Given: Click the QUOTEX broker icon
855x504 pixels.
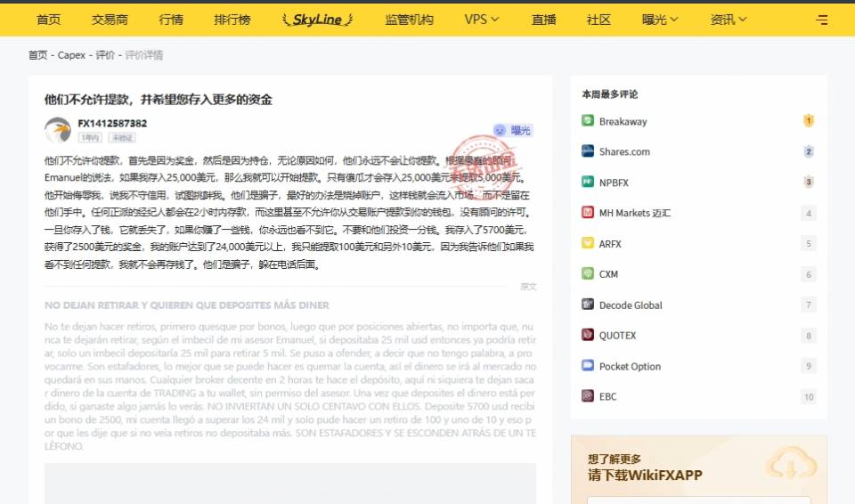Looking at the screenshot, I should pyautogui.click(x=587, y=334).
